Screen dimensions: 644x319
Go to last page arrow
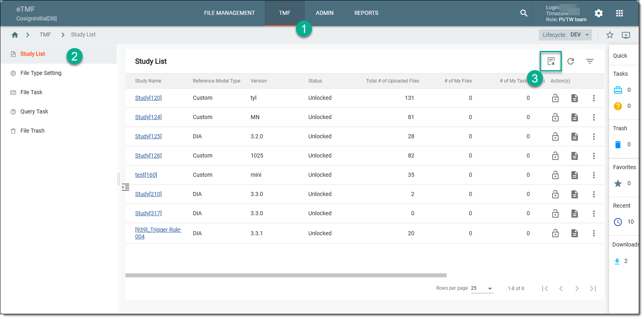click(x=593, y=289)
